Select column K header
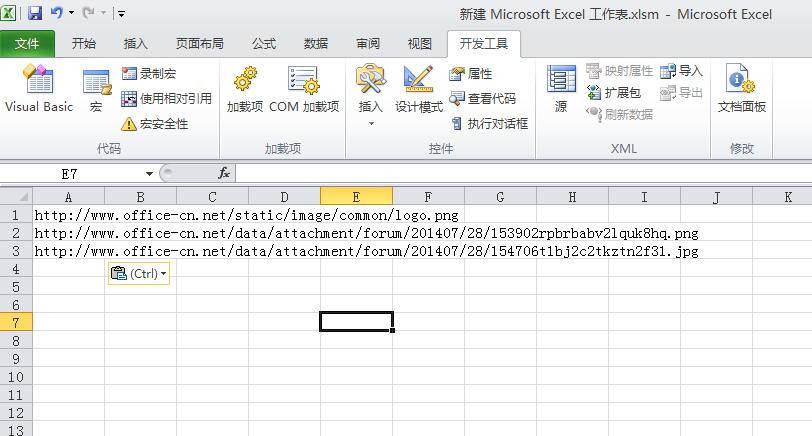The width and height of the screenshot is (812, 436). 782,197
